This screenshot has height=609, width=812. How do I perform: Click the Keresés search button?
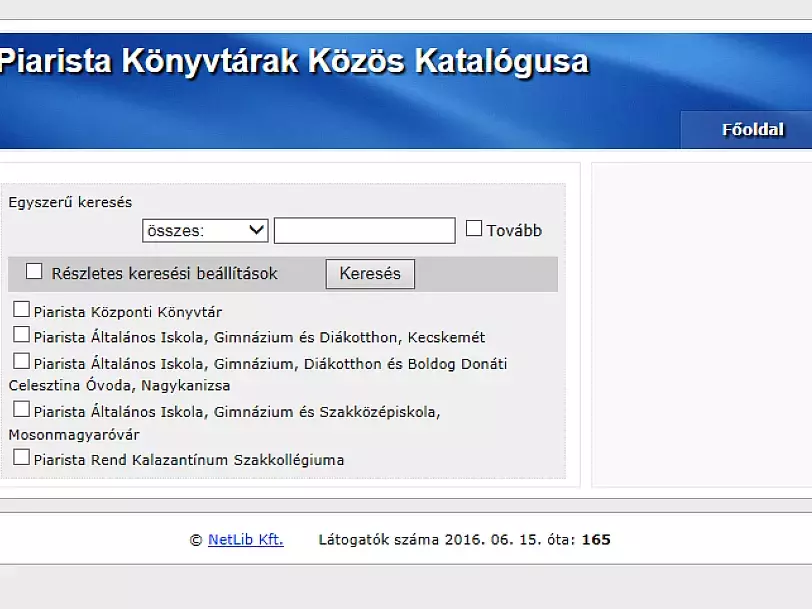370,274
